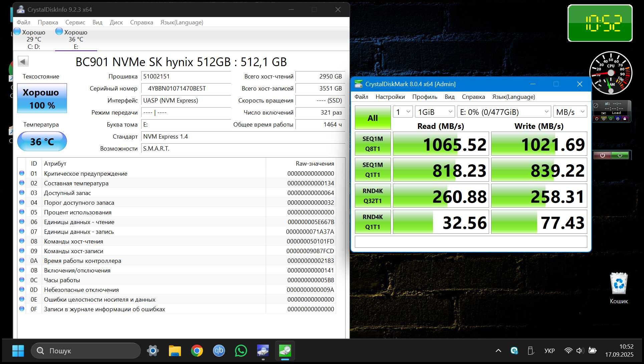This screenshot has width=644, height=364.
Task: Click the SEQ1M Q8T1 read result 1065.52
Action: pos(441,144)
